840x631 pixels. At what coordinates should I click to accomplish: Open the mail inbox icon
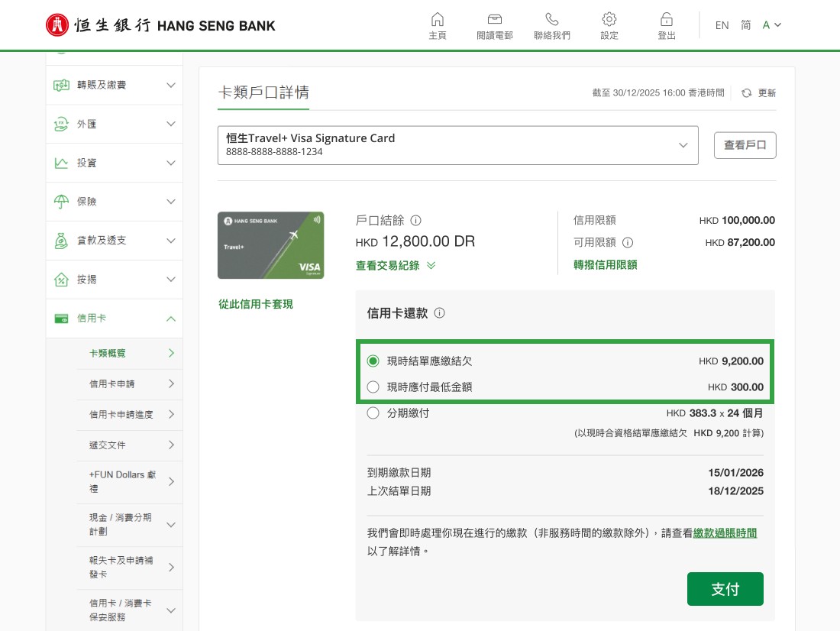(494, 20)
